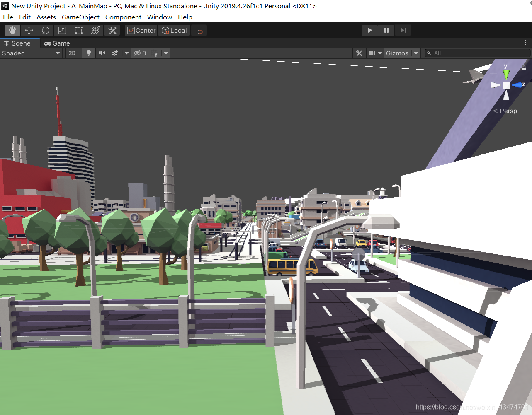532x415 pixels.
Task: Click the Scene search field
Action: point(477,53)
